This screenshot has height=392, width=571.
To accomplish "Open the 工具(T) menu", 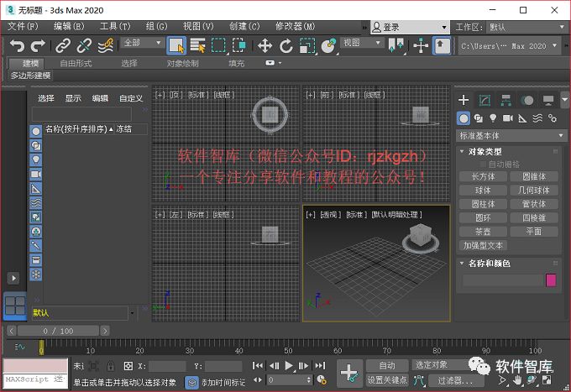I will 115,26.
